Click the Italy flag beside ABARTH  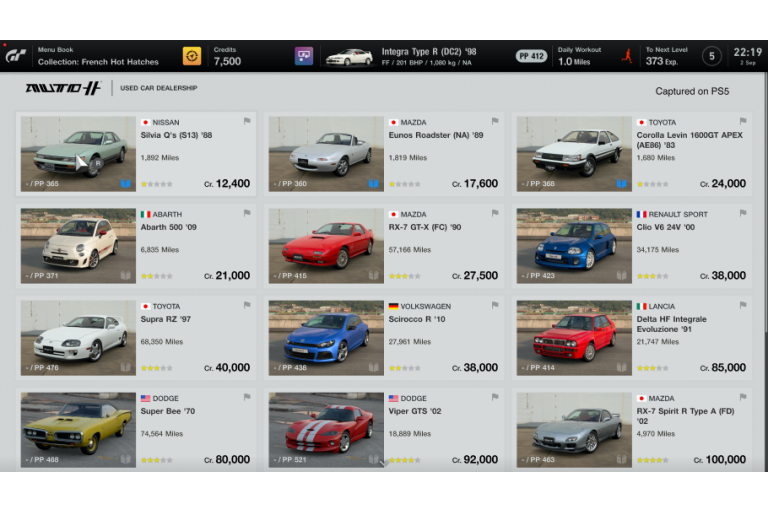pyautogui.click(x=145, y=215)
